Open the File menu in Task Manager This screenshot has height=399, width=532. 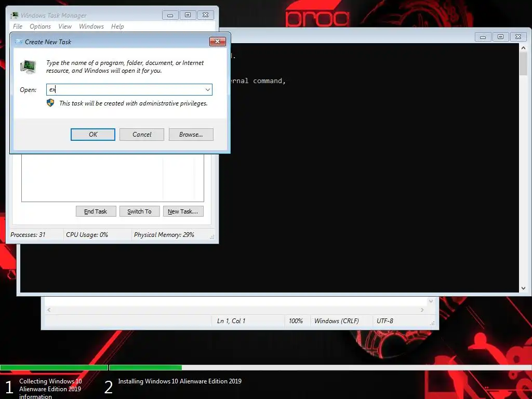click(x=18, y=26)
